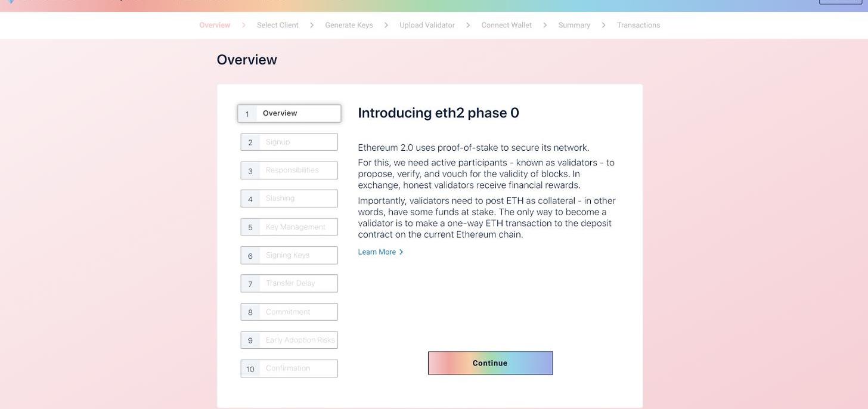Jump to step 10 Confirmation
This screenshot has height=409, width=868.
289,368
